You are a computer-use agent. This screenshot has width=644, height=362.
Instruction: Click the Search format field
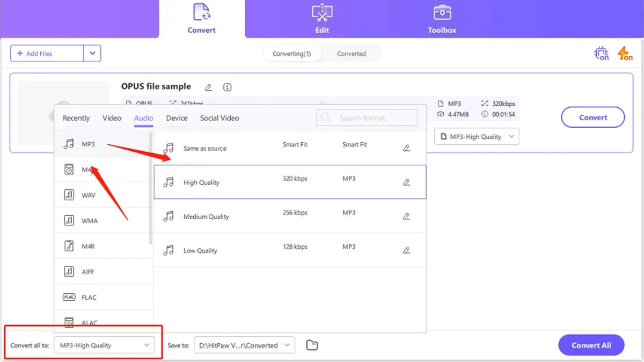click(367, 118)
